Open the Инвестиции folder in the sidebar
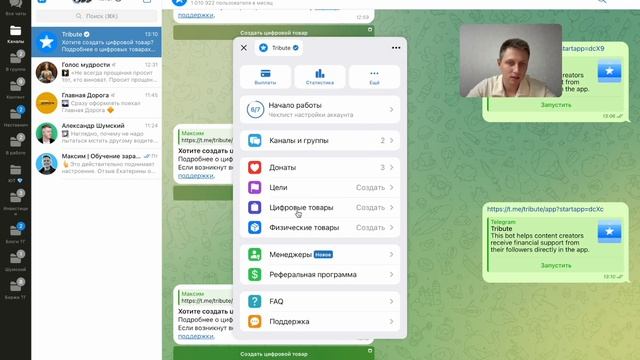 click(x=16, y=202)
